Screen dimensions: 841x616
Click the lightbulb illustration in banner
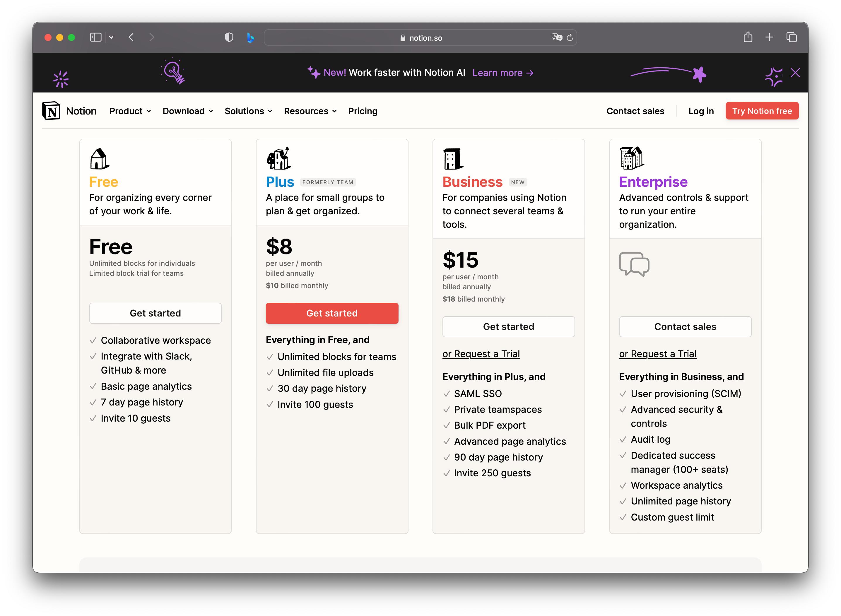click(173, 71)
